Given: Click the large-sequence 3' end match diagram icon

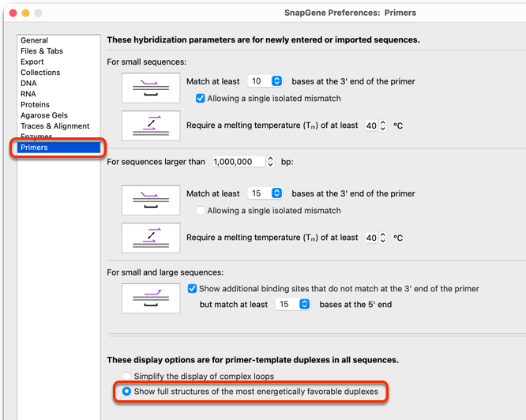Looking at the screenshot, I should point(151,200).
